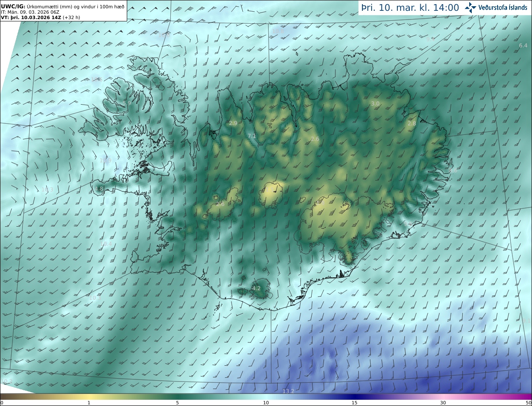
Task: Pick the magenta end of the colour bar
Action: point(525,397)
